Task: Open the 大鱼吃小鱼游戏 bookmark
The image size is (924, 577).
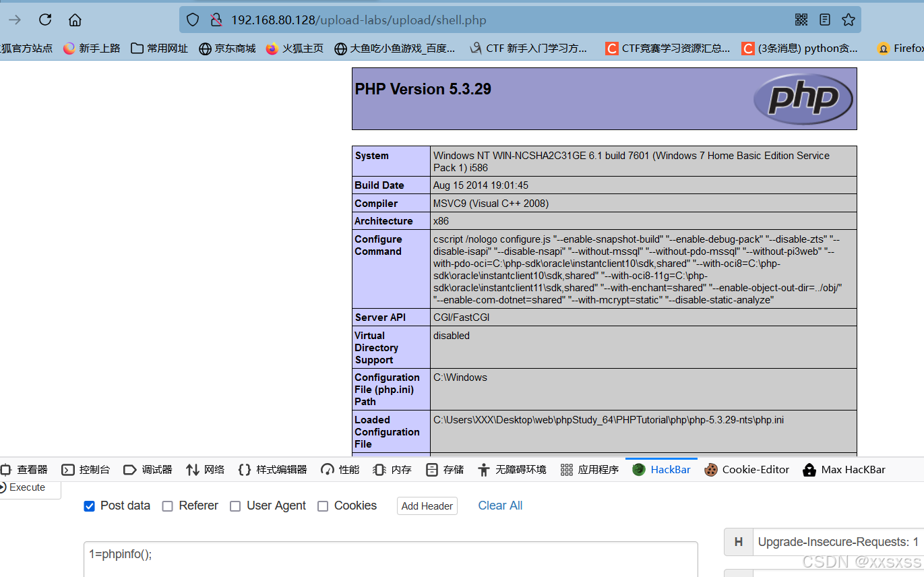Action: point(395,49)
